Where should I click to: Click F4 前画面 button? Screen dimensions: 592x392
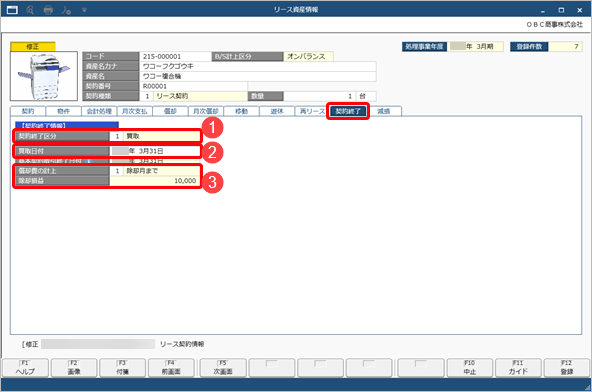coord(171,367)
